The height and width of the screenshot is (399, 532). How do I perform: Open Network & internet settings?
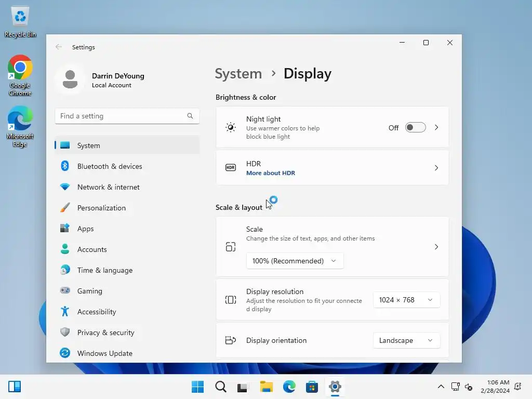coord(127,187)
